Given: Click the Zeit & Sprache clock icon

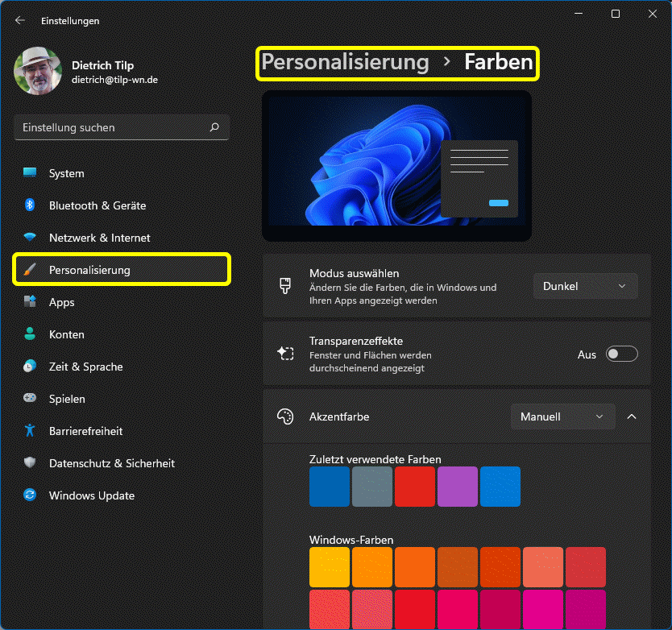Looking at the screenshot, I should click(30, 367).
